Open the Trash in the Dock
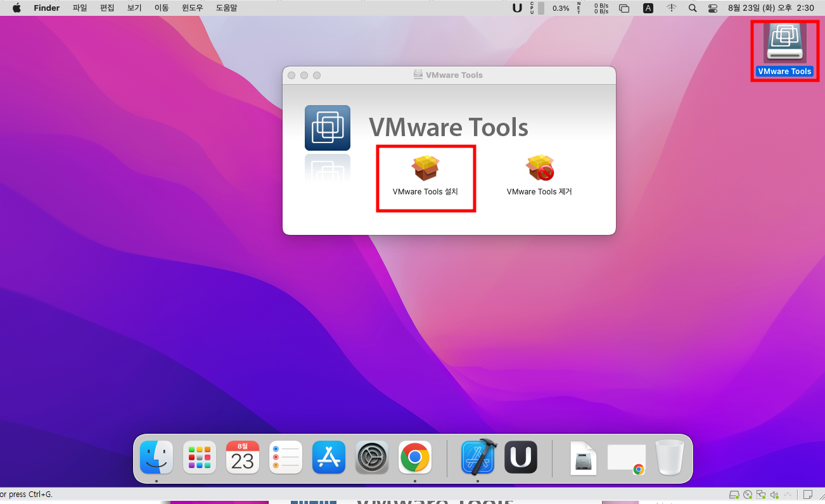 [x=670, y=457]
